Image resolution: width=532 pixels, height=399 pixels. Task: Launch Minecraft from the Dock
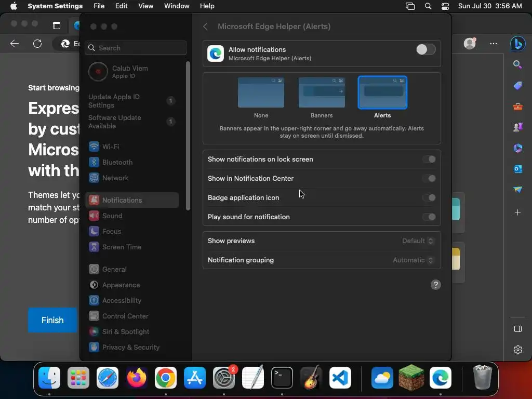(411, 378)
